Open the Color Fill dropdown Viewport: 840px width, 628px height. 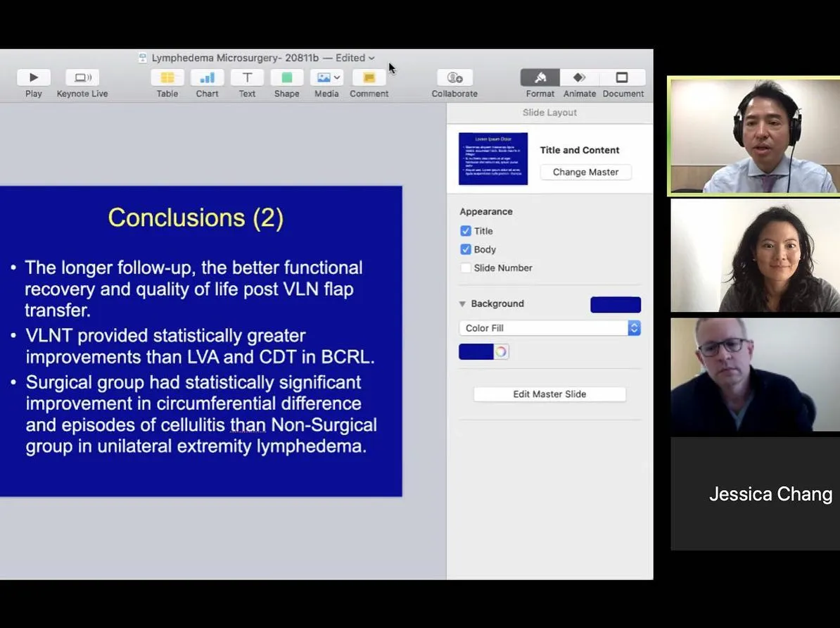549,328
